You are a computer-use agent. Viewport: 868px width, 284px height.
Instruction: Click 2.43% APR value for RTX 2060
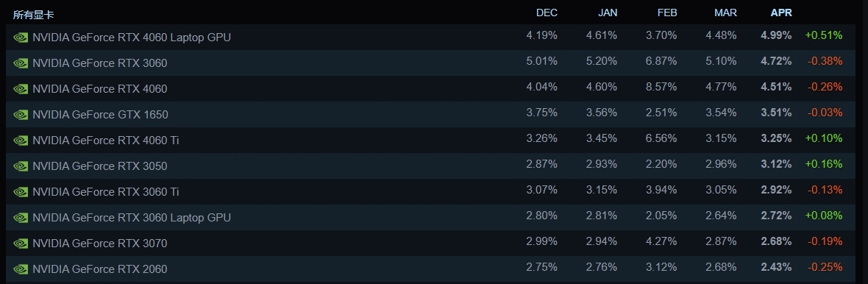click(776, 267)
